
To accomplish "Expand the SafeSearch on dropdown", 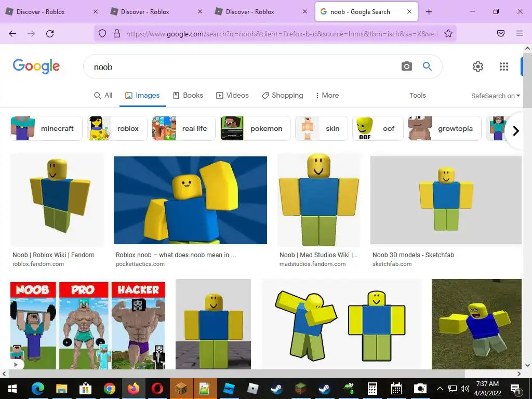I will click(495, 96).
